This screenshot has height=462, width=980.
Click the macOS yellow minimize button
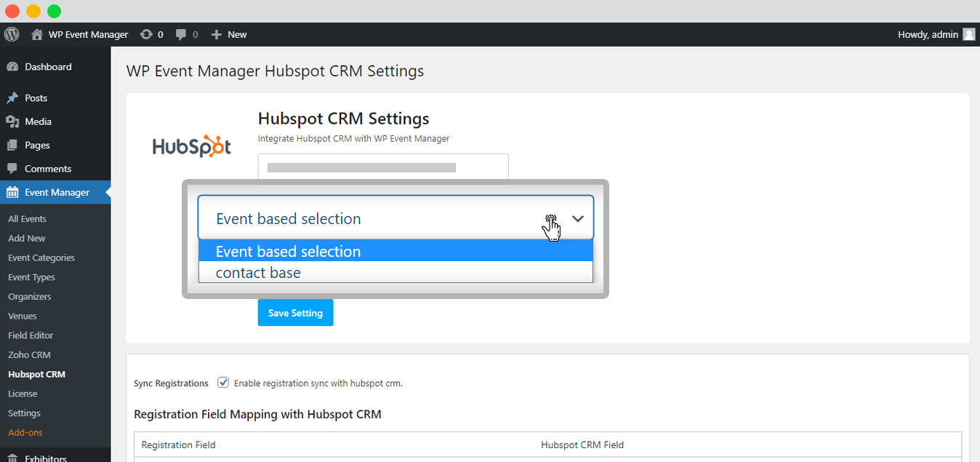tap(33, 11)
